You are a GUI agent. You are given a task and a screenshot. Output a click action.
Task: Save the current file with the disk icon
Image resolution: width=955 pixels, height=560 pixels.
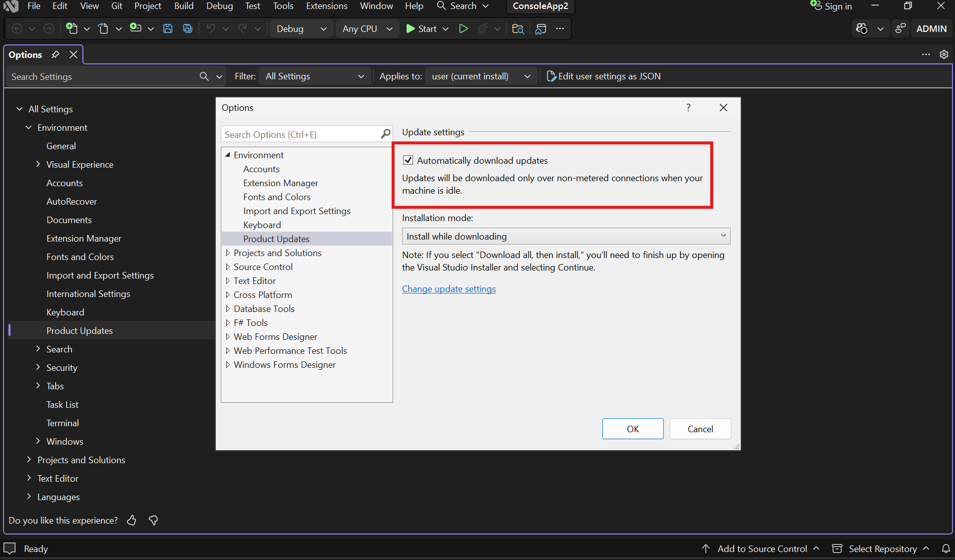tap(168, 28)
